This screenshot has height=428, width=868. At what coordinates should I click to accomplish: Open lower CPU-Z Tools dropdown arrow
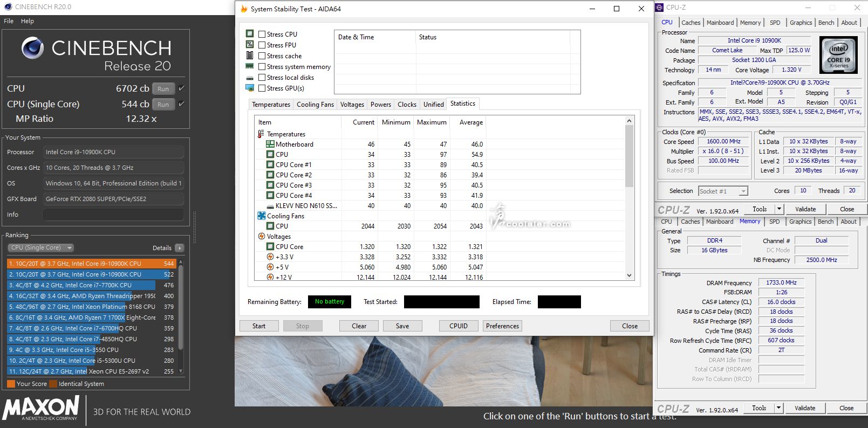[778, 408]
